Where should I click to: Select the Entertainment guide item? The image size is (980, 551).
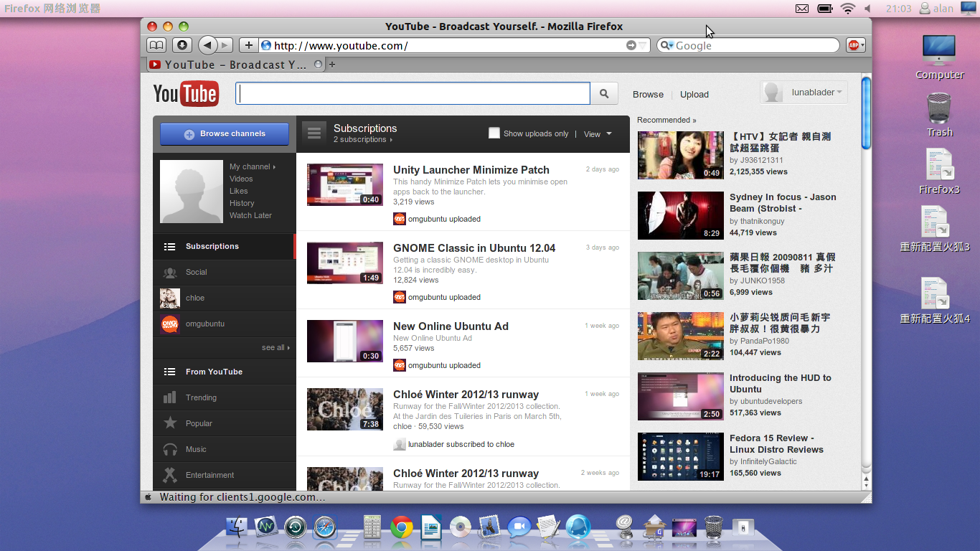(x=224, y=475)
